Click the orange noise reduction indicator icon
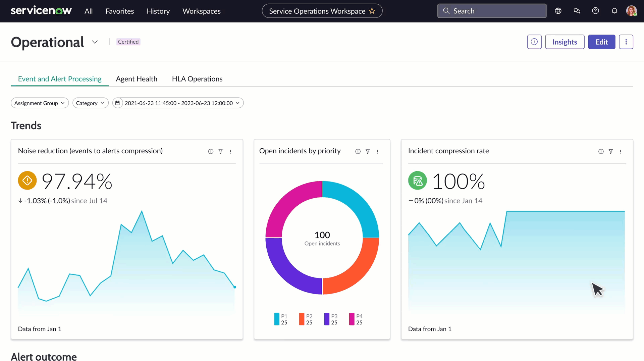The image size is (644, 361). 27,180
